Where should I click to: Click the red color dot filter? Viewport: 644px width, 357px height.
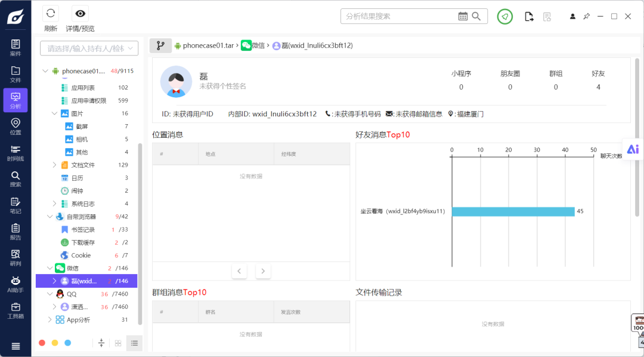[42, 343]
